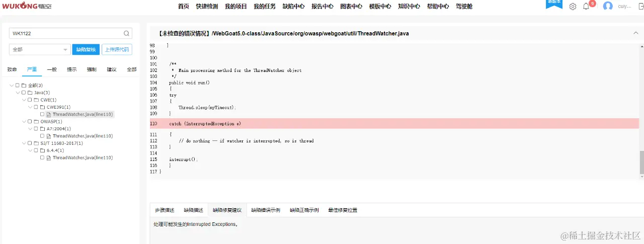Select ThreadWatcher.java(line110) label under 6.4.4(1)
The height and width of the screenshot is (244, 644).
click(83, 157)
